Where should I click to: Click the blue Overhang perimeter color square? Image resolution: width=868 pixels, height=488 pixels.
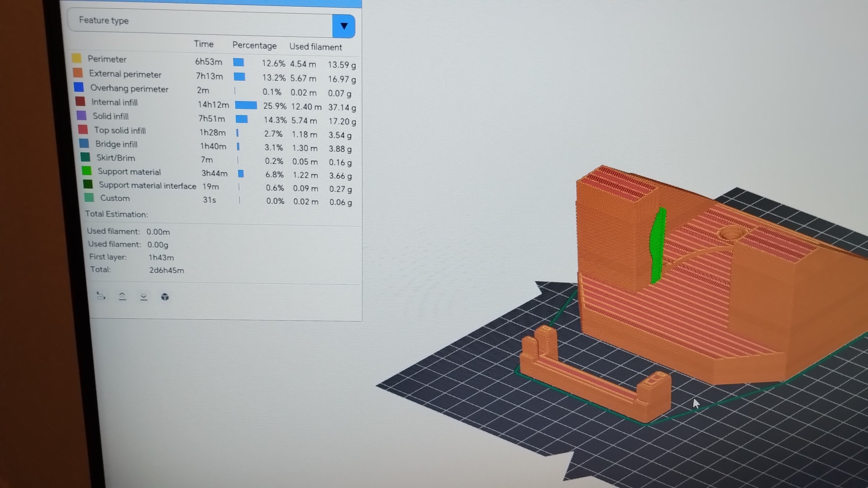click(79, 87)
